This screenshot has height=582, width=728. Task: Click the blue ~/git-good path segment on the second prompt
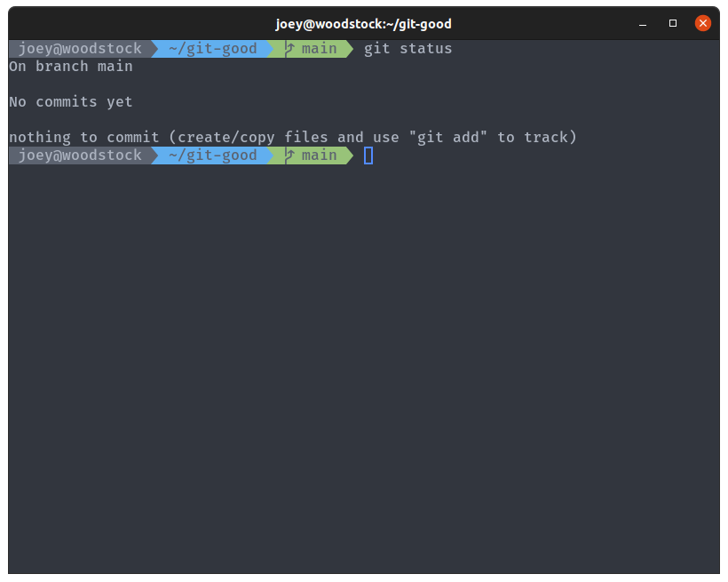coord(212,155)
